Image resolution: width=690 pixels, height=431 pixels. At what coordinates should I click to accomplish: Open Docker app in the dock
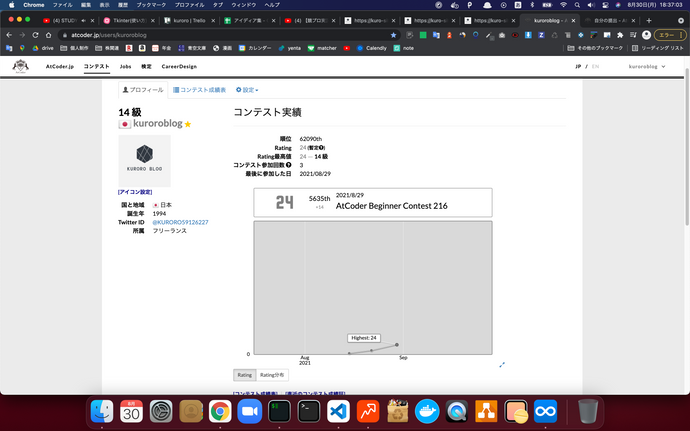tap(427, 412)
